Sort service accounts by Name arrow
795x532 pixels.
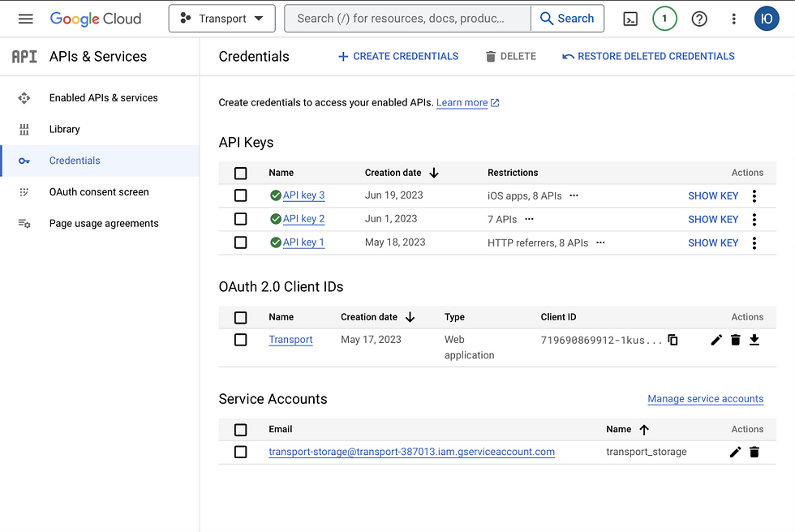pos(644,430)
